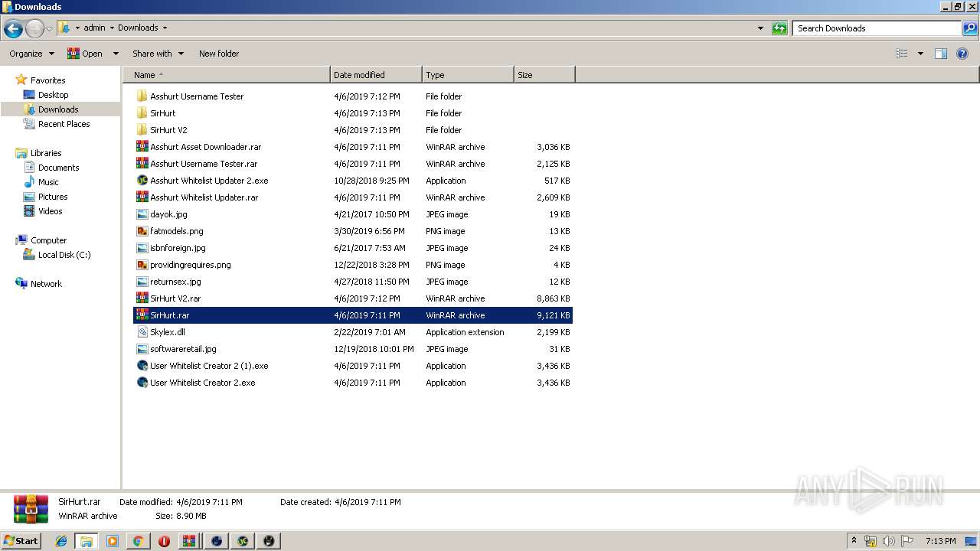
Task: Click the Back navigation arrow
Action: click(13, 29)
